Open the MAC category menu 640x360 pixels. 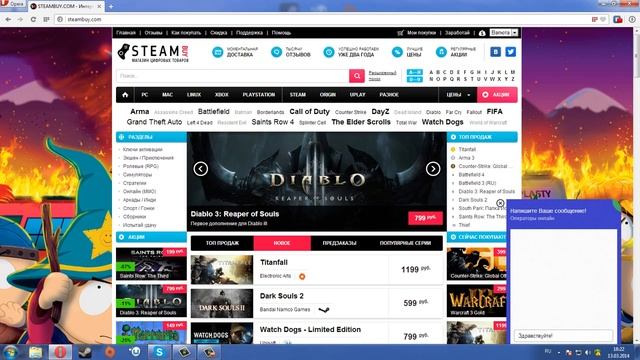coord(167,95)
